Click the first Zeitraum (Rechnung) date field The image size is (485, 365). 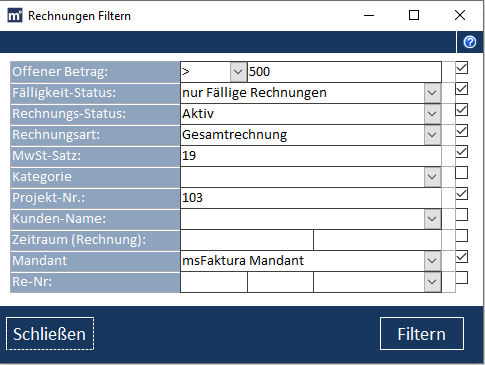[x=247, y=240]
